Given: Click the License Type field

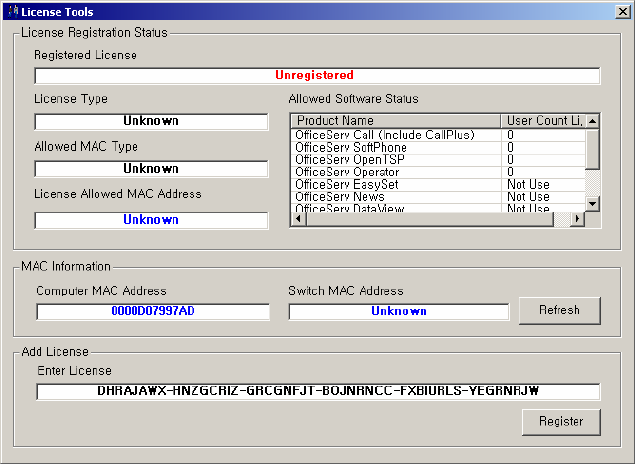Looking at the screenshot, I should [x=151, y=121].
